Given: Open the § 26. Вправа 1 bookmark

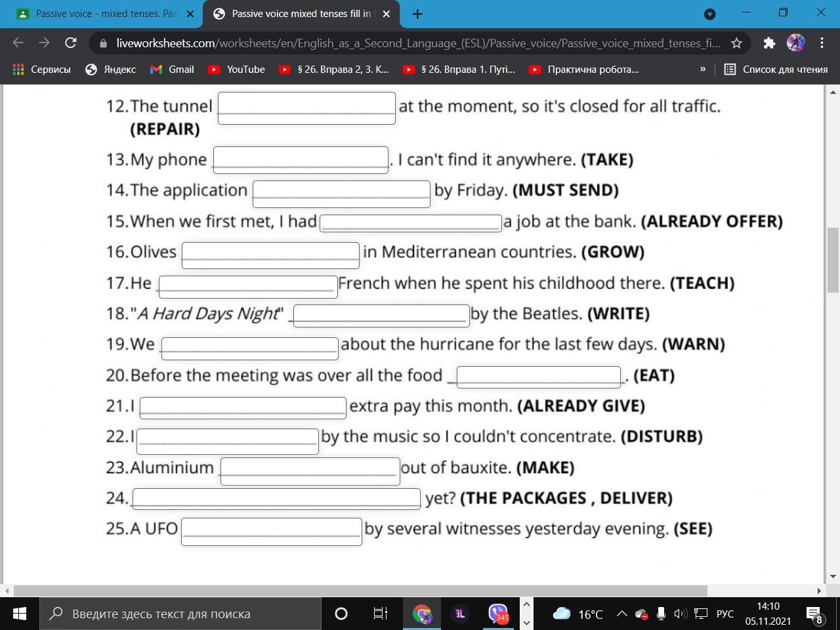Looking at the screenshot, I should pyautogui.click(x=459, y=69).
